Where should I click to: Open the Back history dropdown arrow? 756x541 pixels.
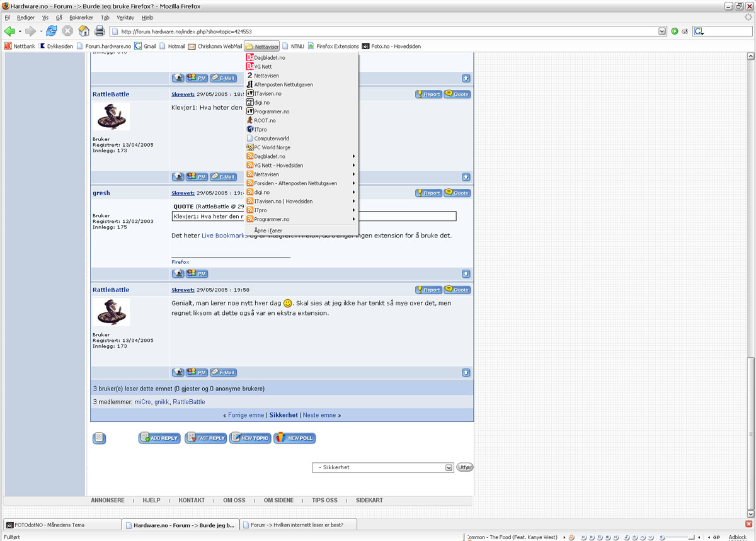point(20,31)
